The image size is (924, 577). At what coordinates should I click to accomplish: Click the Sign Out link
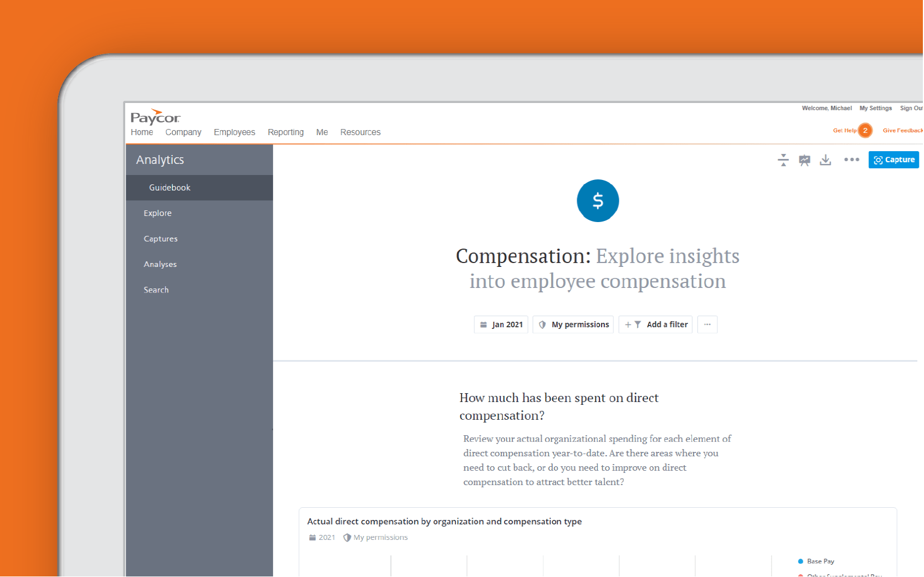[x=911, y=108]
